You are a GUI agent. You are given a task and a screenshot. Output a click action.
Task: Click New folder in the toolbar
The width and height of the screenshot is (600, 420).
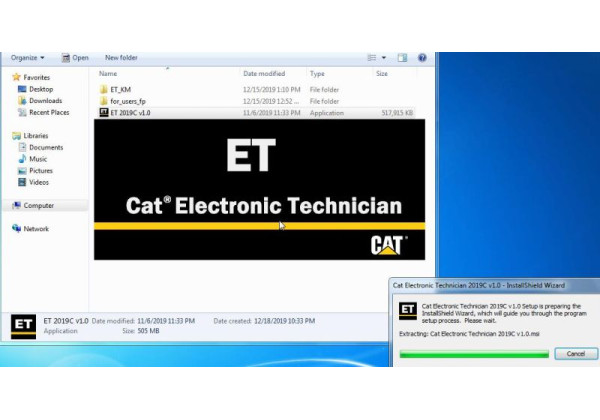[x=121, y=57]
